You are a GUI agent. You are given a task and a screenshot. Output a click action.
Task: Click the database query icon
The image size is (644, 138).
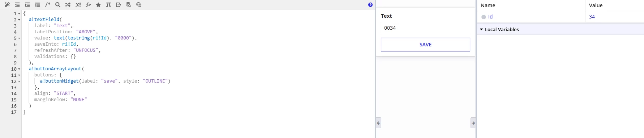[129, 5]
